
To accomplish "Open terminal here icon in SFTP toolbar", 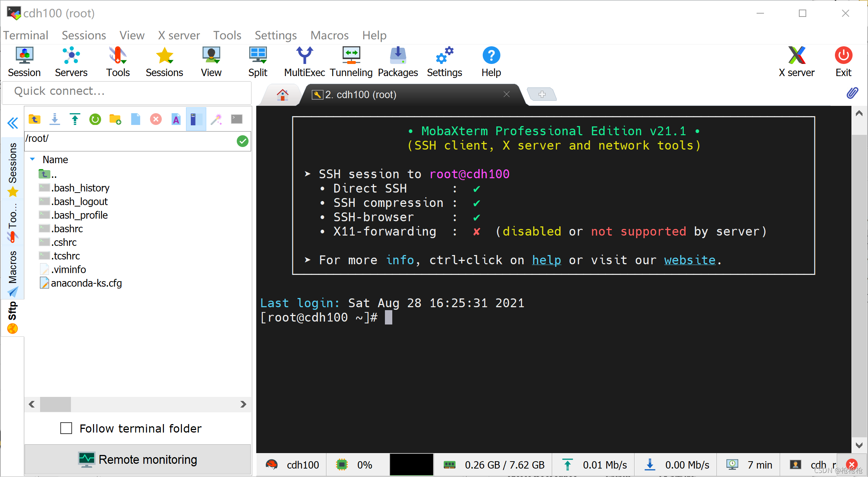I will 237,119.
